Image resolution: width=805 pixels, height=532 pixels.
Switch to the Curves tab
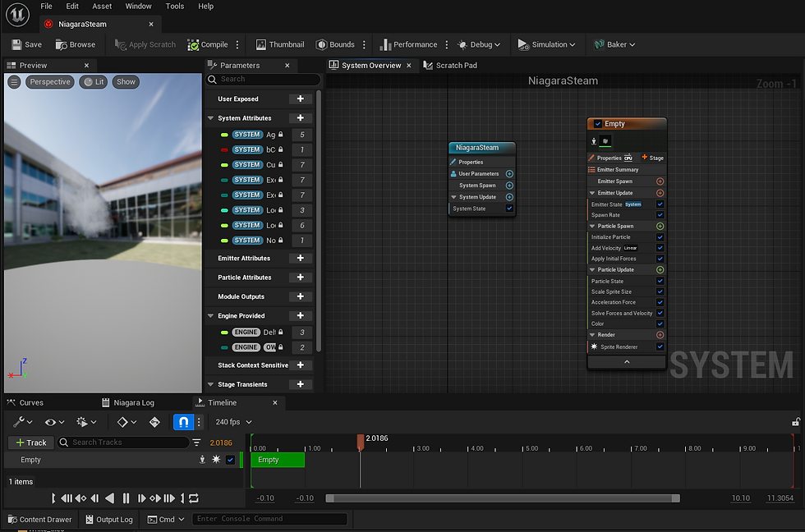25,403
